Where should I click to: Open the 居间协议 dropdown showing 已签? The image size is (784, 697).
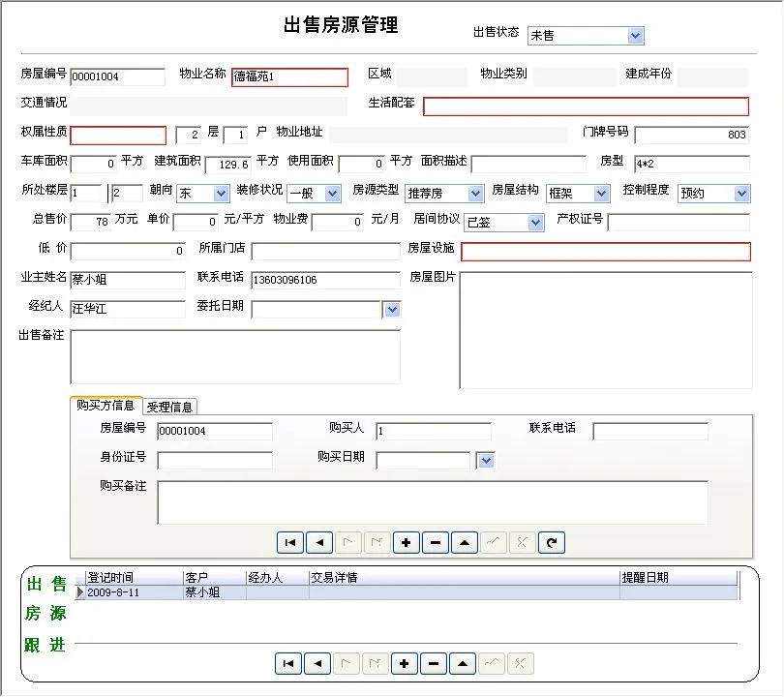tap(537, 222)
